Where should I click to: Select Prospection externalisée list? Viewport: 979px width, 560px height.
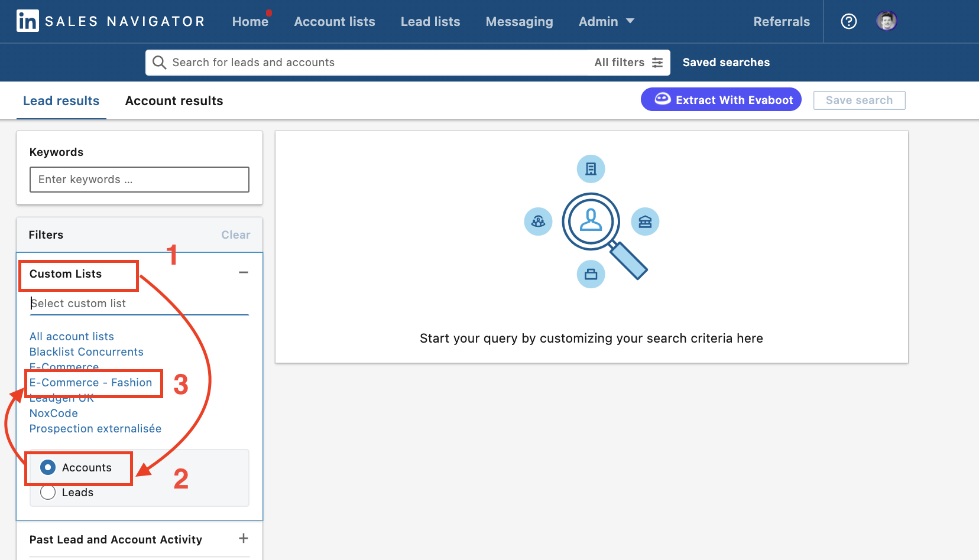click(x=95, y=428)
